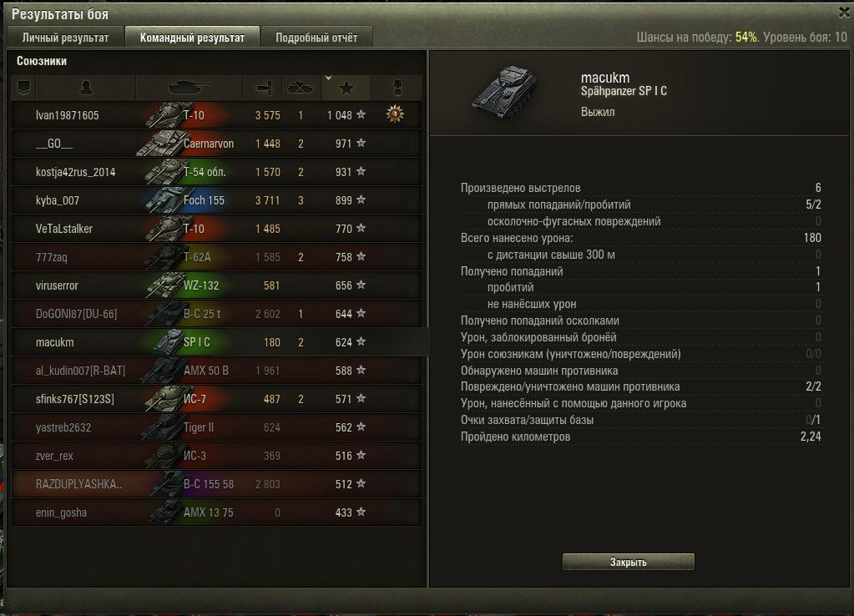The height and width of the screenshot is (616, 854).
Task: Close the battle results window
Action: 844,12
